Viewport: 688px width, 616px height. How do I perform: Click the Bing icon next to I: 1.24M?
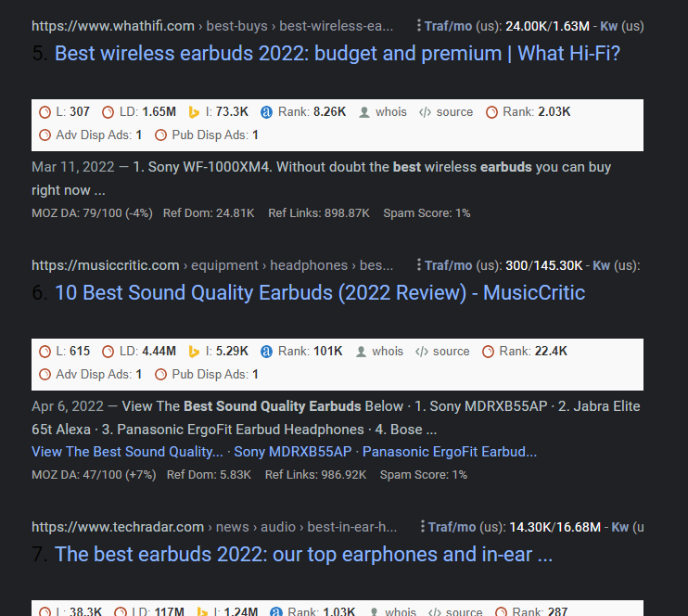pyautogui.click(x=202, y=611)
